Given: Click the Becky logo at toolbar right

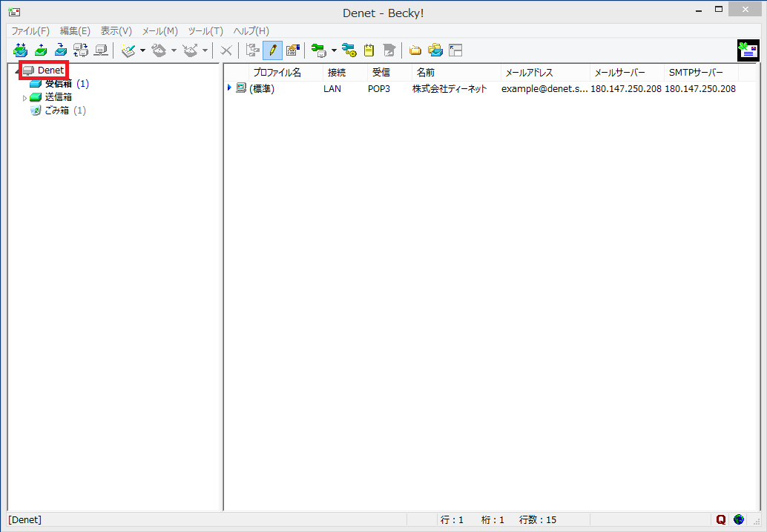Looking at the screenshot, I should click(748, 50).
